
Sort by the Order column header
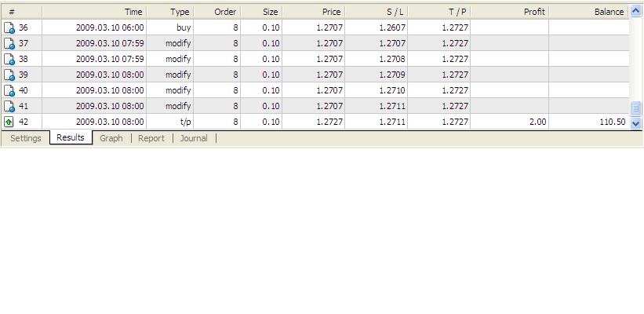pos(216,12)
